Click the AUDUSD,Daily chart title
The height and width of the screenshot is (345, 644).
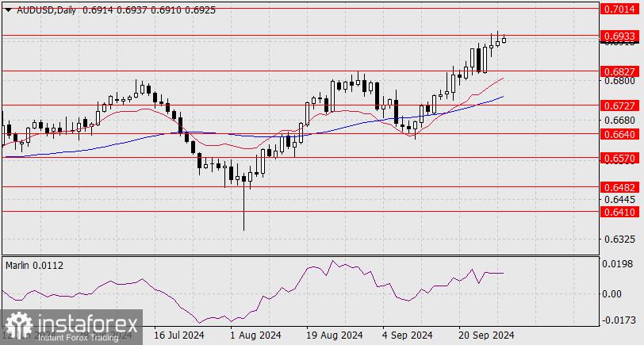click(47, 10)
